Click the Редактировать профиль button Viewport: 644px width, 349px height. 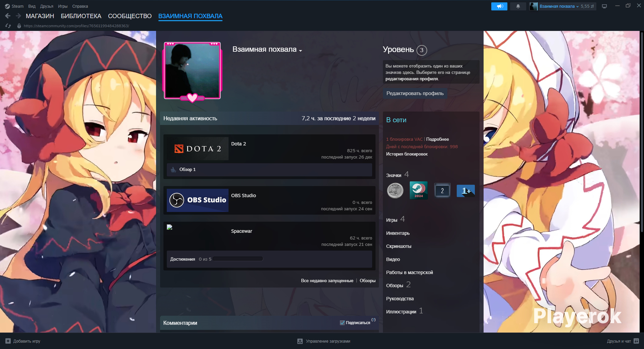point(415,93)
